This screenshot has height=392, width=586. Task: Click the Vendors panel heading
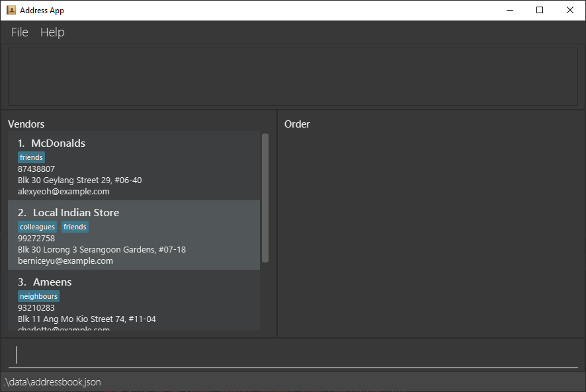[26, 124]
